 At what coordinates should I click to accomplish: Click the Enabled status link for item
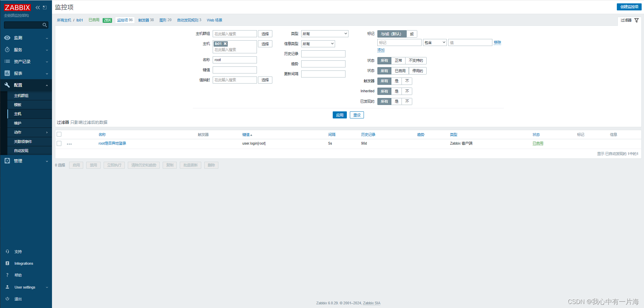coord(538,143)
